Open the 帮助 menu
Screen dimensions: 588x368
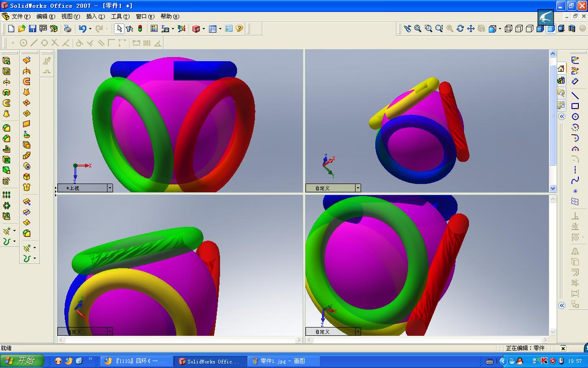(170, 17)
